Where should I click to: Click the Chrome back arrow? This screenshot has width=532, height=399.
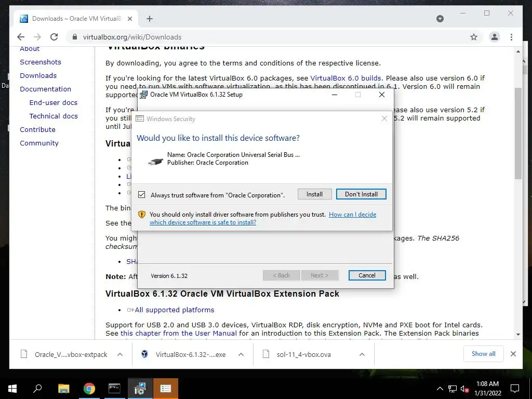tap(21, 37)
